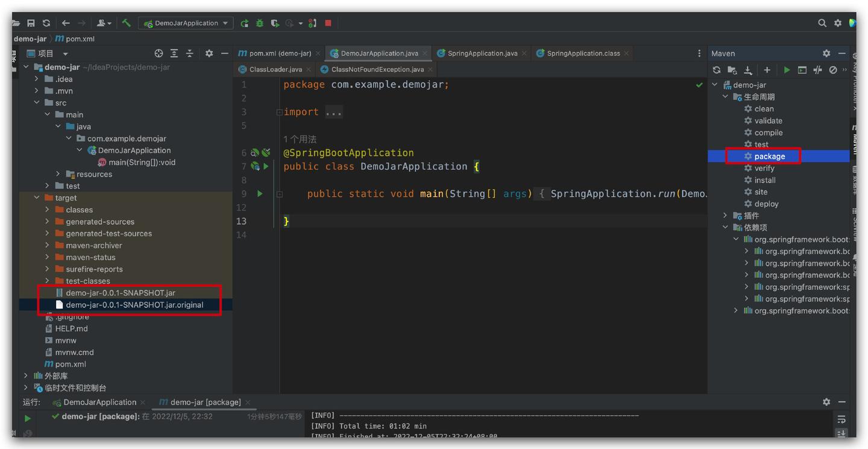Expand the resources folder in project tree

(x=58, y=174)
